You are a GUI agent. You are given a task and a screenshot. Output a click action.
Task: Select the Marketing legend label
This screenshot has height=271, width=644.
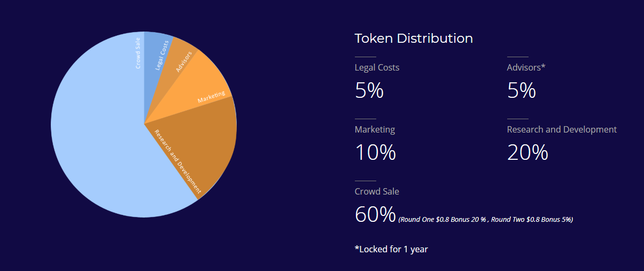pyautogui.click(x=375, y=129)
